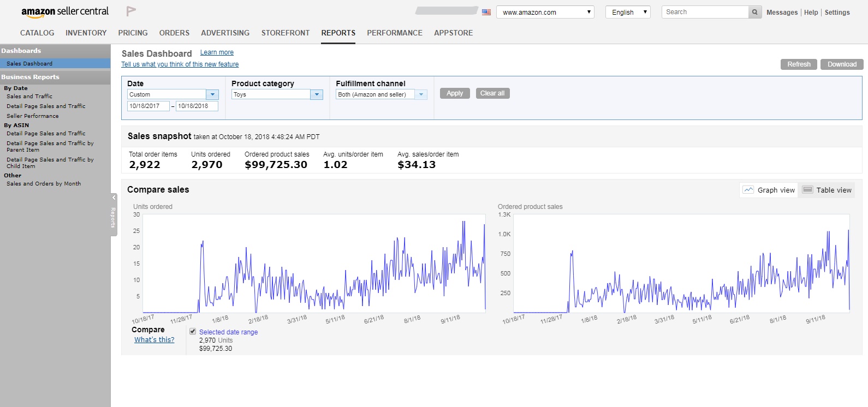Click the Download button
This screenshot has width=868, height=407.
coord(842,64)
